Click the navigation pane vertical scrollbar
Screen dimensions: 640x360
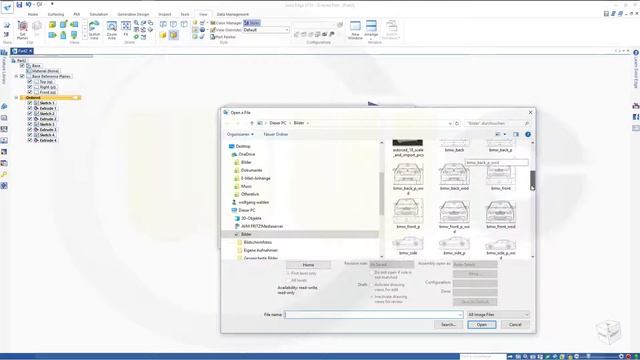coord(381,193)
